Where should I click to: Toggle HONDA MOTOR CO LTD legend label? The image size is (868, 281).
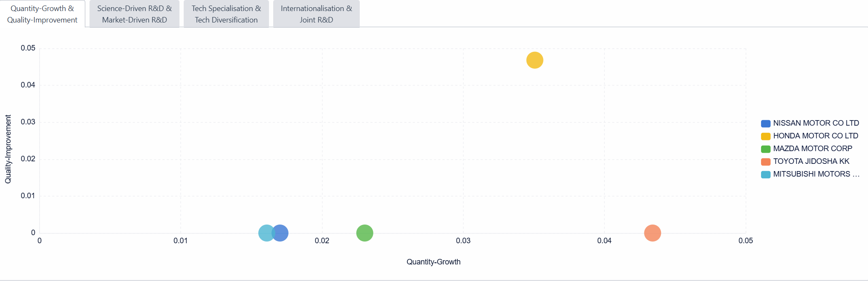pos(815,136)
